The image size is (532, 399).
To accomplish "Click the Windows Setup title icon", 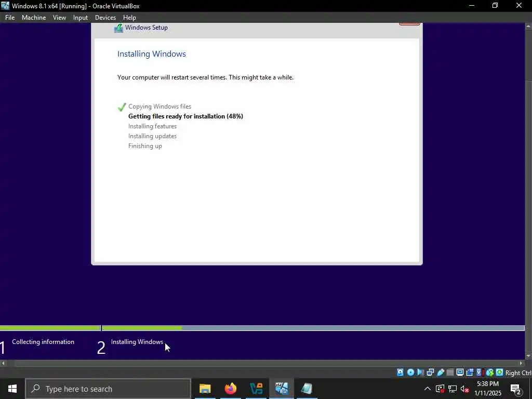I will [118, 28].
